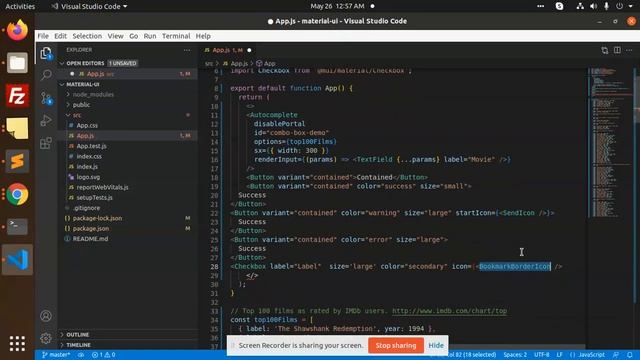Screen dimensions: 640x360
Task: Open the Help menu
Action: 203,36
